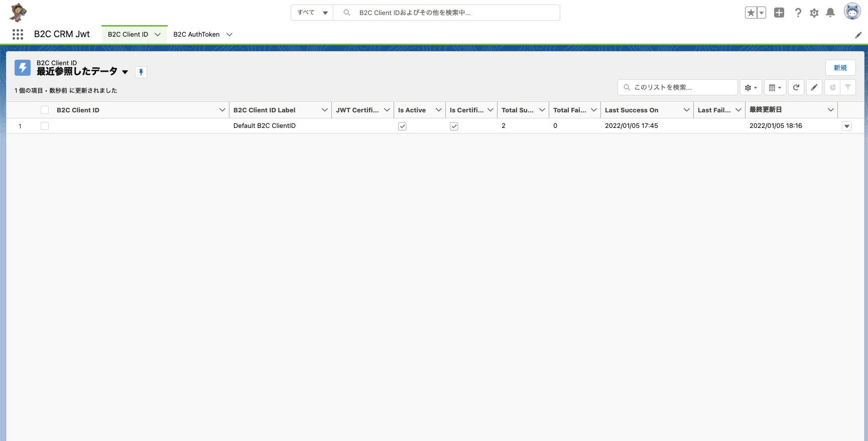The image size is (868, 441).
Task: Open the 最終更新日 column menu
Action: (831, 110)
